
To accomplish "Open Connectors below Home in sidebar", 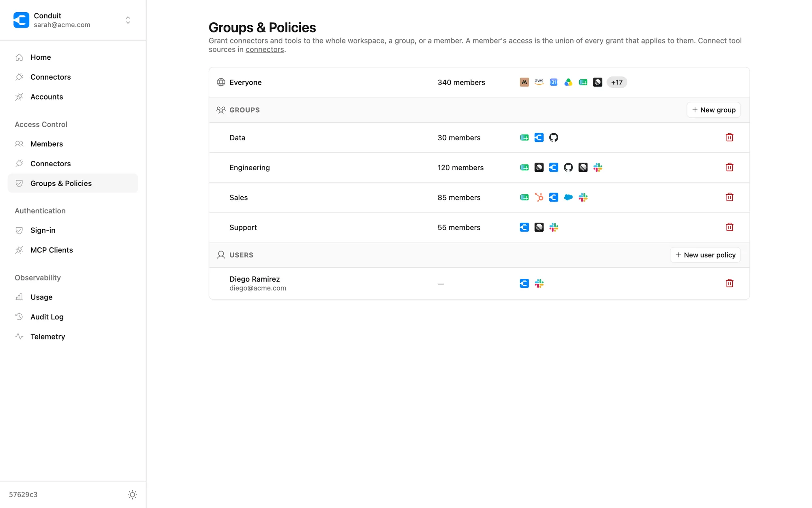I will tap(73, 77).
